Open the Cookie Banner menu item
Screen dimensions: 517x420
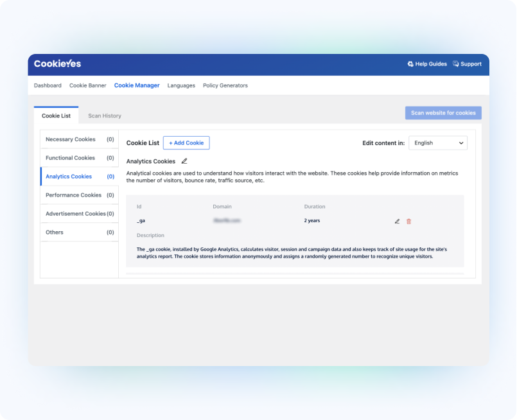88,85
